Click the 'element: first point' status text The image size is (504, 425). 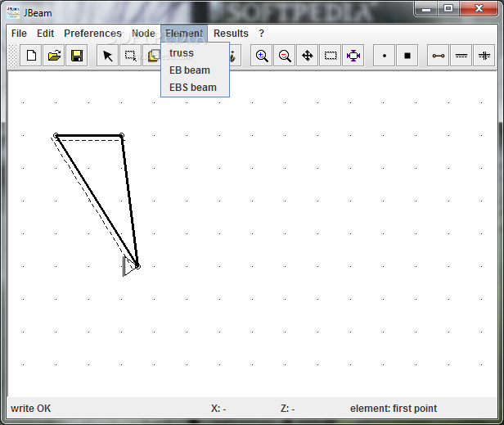tap(394, 409)
